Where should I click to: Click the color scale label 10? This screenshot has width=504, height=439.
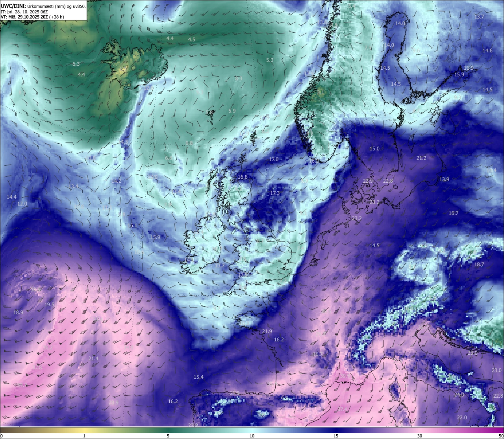252,436
